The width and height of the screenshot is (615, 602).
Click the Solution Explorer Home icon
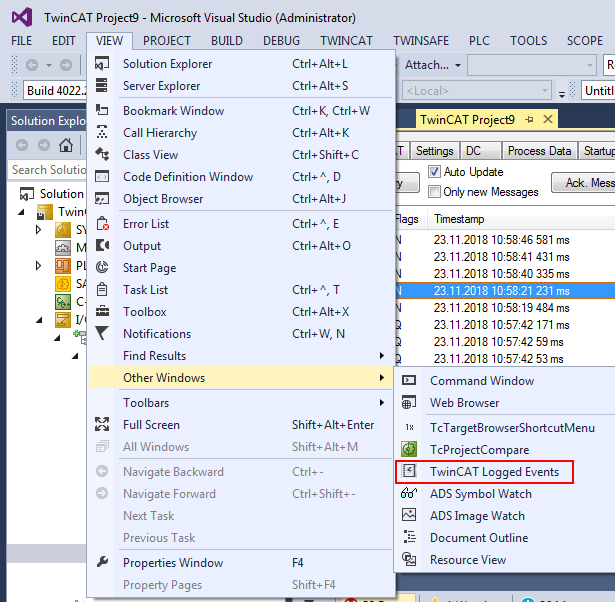coord(66,145)
